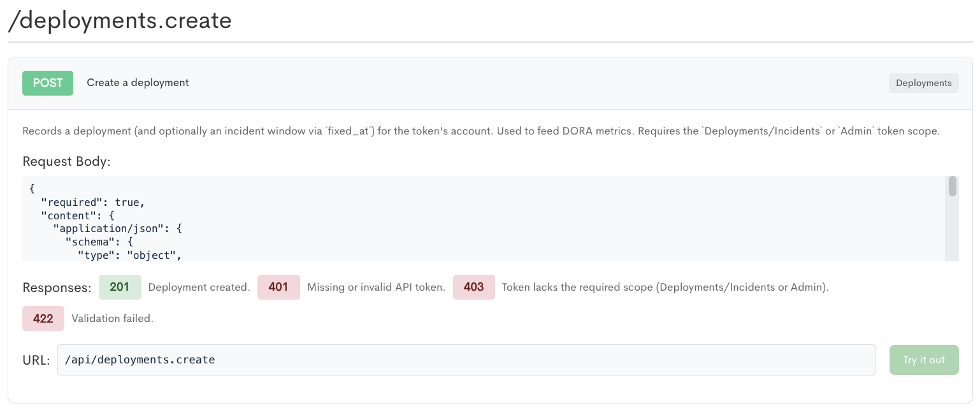Focus the /api/deployments.create URL field

pos(466,360)
